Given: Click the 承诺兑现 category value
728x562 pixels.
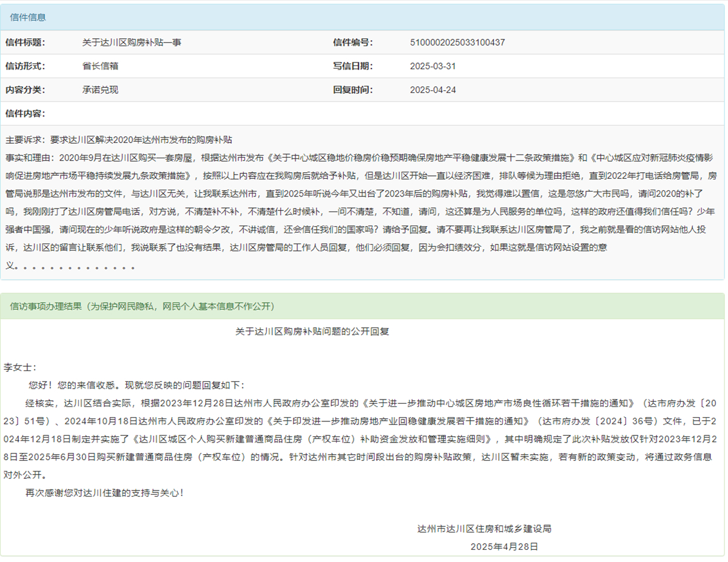Looking at the screenshot, I should [101, 90].
